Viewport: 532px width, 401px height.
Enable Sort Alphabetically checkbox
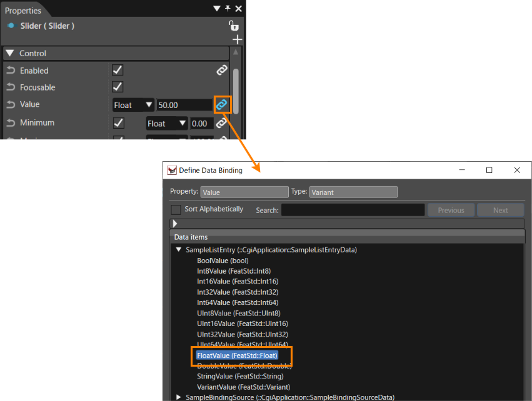176,209
